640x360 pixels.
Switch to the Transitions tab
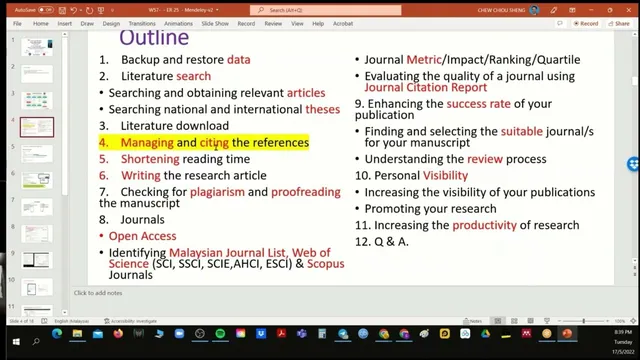pyautogui.click(x=142, y=24)
